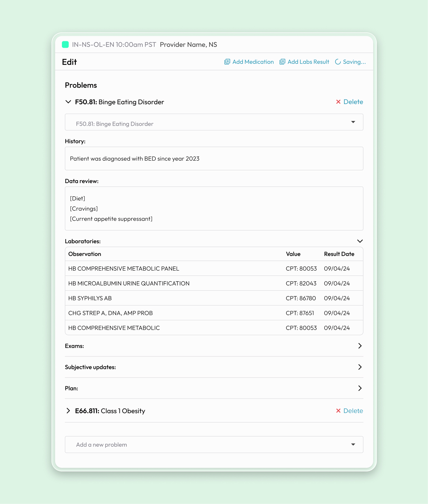This screenshot has height=504, width=428.
Task: Collapse the F50.81 Binge Eating Disorder problem
Action: pyautogui.click(x=68, y=102)
